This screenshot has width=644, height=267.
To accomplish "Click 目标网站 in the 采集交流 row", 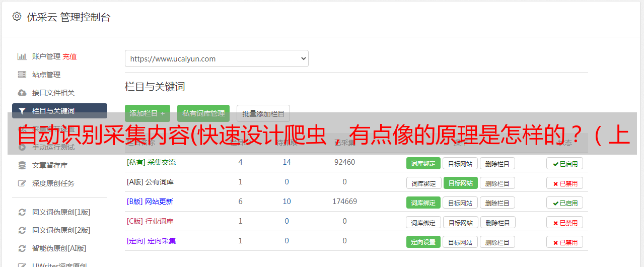I will (x=460, y=163).
